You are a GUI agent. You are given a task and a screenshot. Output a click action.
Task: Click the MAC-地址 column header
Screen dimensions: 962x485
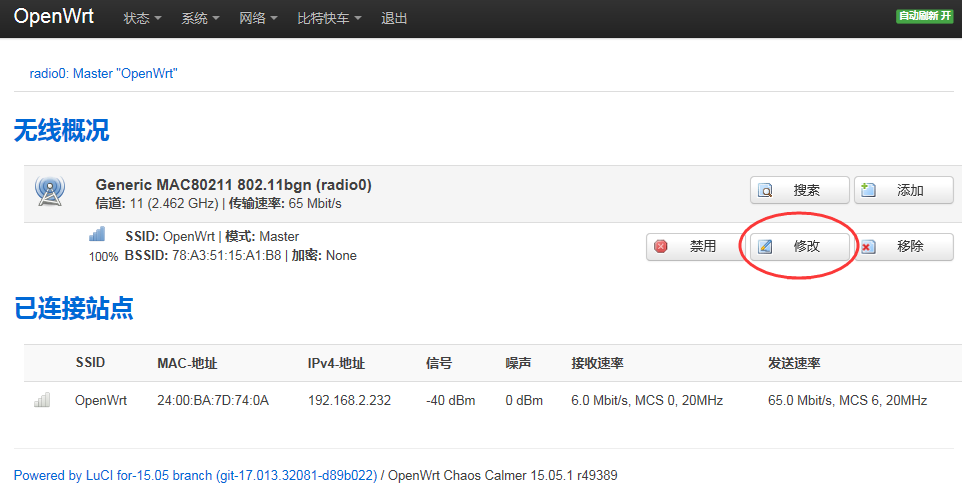pos(187,363)
